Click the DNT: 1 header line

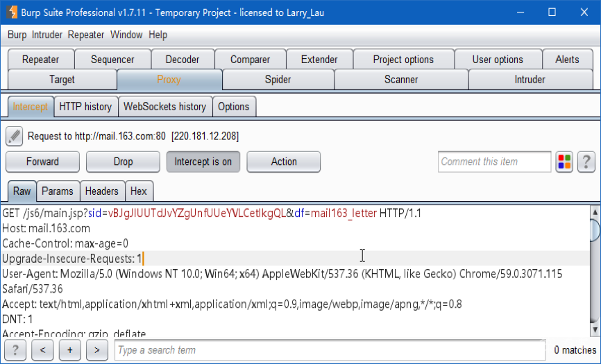coord(17,319)
